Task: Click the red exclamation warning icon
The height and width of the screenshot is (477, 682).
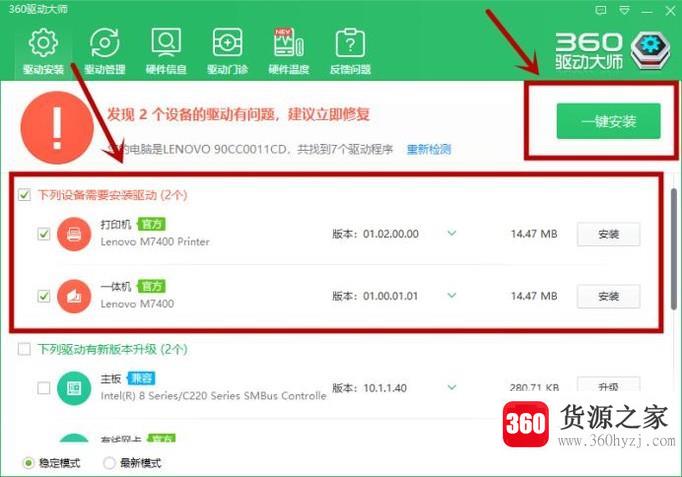Action: (x=57, y=128)
